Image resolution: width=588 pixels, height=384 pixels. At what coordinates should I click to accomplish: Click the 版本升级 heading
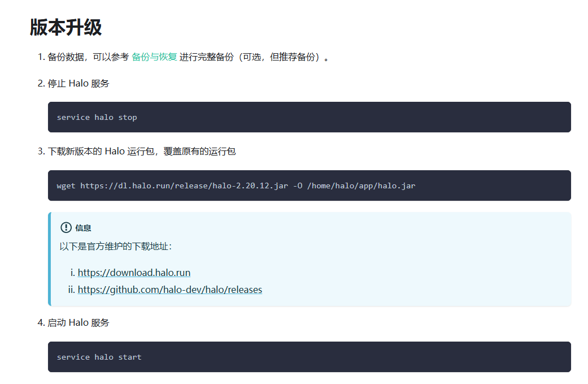tap(66, 27)
